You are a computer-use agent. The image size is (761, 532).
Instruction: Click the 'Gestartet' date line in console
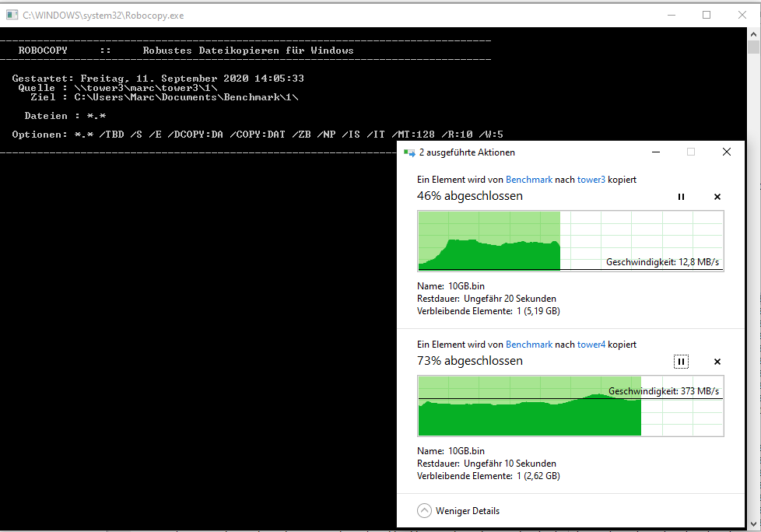click(x=158, y=78)
